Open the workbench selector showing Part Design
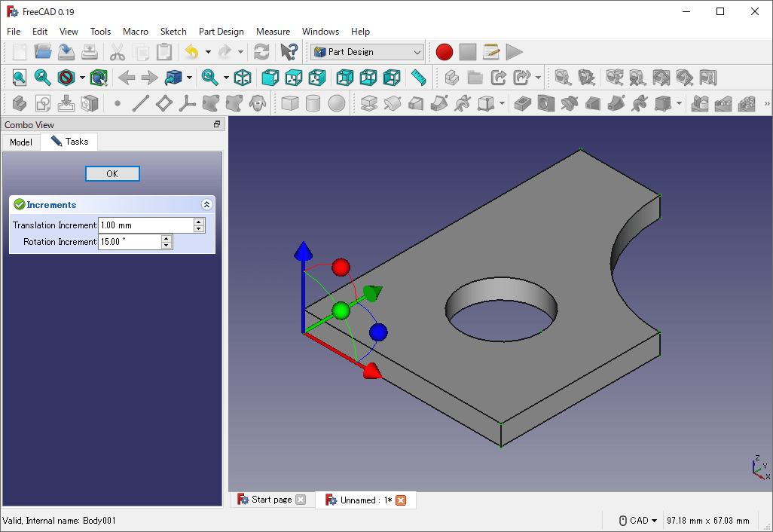This screenshot has width=773, height=532. (x=366, y=51)
